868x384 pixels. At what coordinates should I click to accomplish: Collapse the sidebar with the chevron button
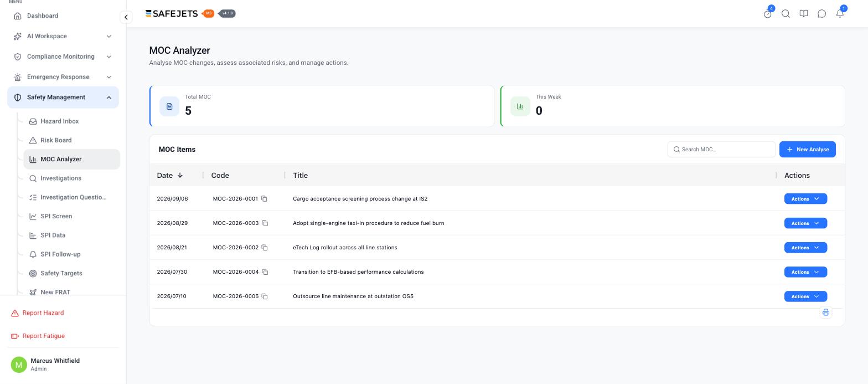[126, 17]
